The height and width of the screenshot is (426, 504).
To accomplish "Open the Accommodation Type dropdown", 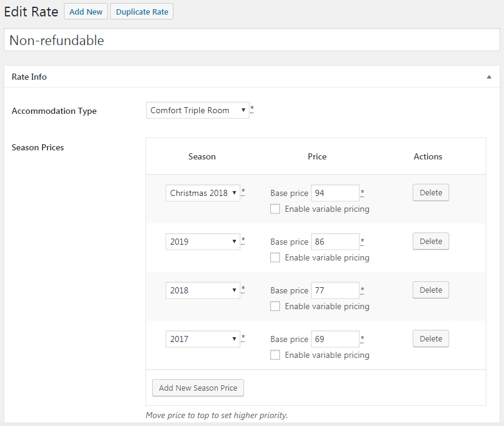I will pos(198,110).
